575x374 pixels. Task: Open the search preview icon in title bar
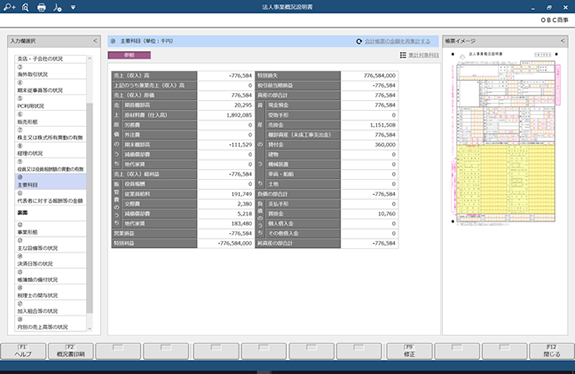(x=25, y=7)
